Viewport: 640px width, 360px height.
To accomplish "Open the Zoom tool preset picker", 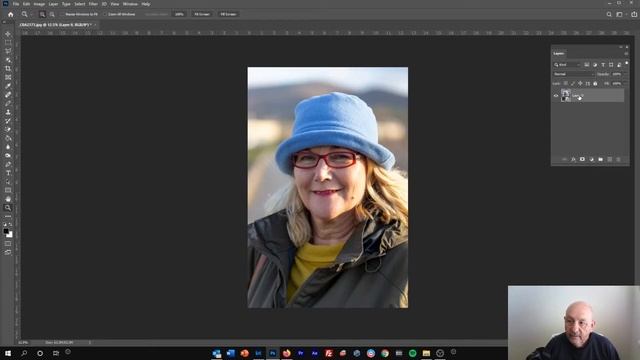I will pos(26,14).
